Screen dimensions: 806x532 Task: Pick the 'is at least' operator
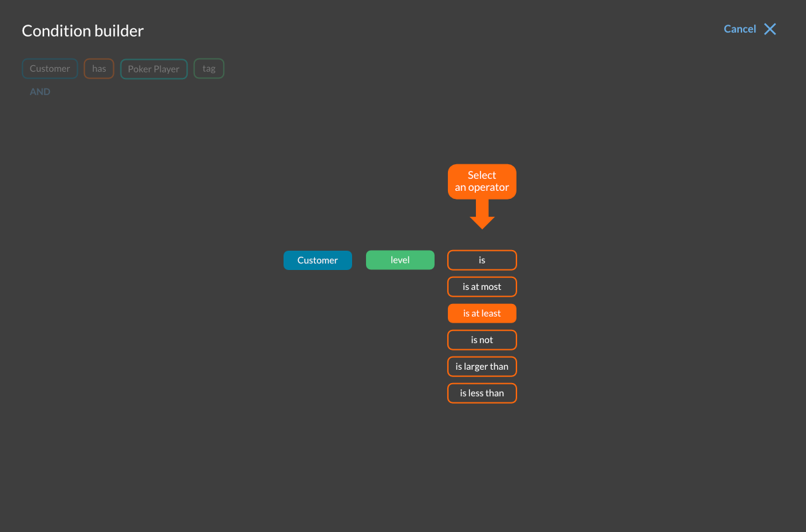click(482, 313)
